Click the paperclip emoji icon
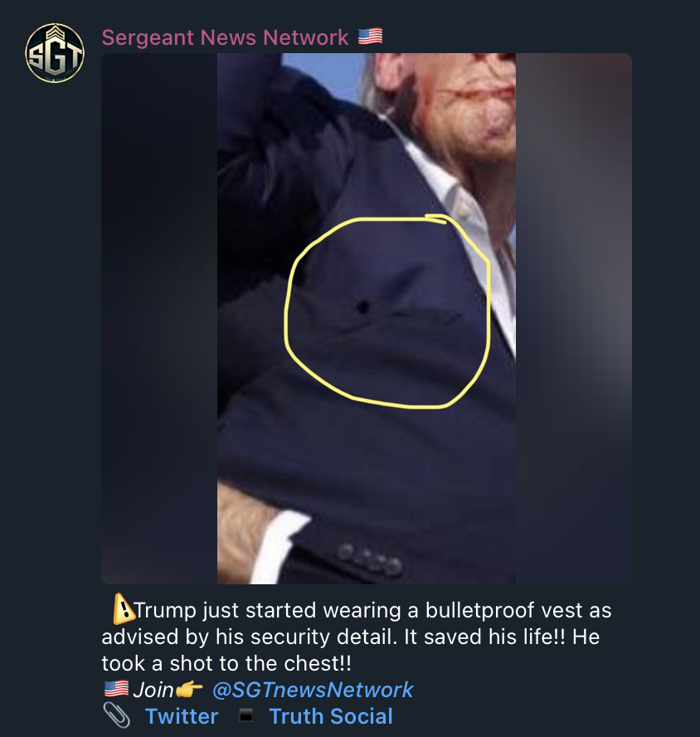Screen dimensions: 700x737 point(116,715)
